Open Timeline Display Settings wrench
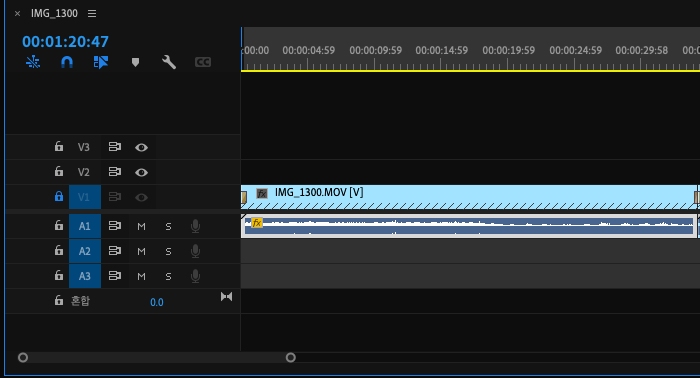The height and width of the screenshot is (378, 700). tap(169, 62)
